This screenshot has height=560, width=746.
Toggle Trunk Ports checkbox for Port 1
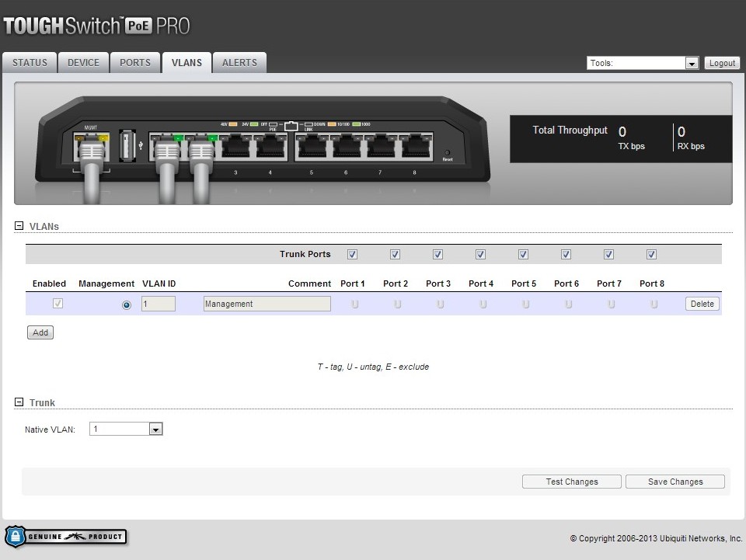click(352, 254)
